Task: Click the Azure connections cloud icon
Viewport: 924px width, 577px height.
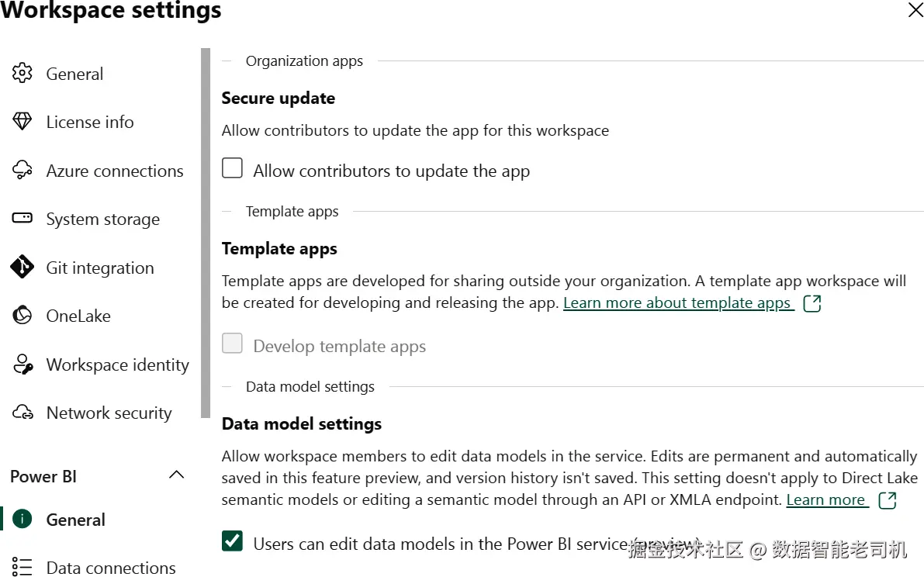Action: coord(22,171)
